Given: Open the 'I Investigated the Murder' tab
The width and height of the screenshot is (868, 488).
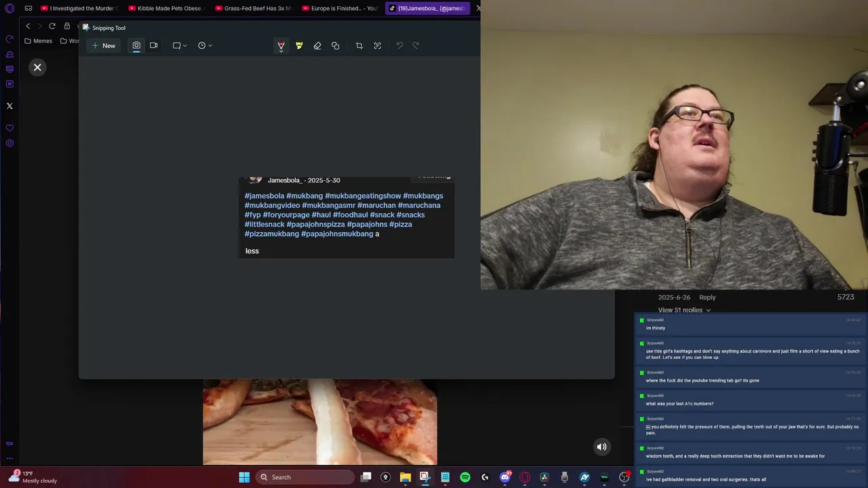Looking at the screenshot, I should point(79,8).
